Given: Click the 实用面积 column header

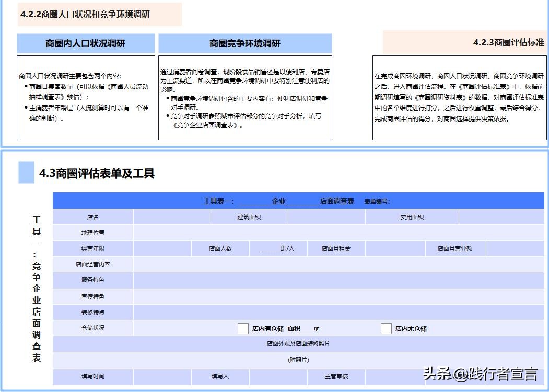Looking at the screenshot, I should [412, 217].
